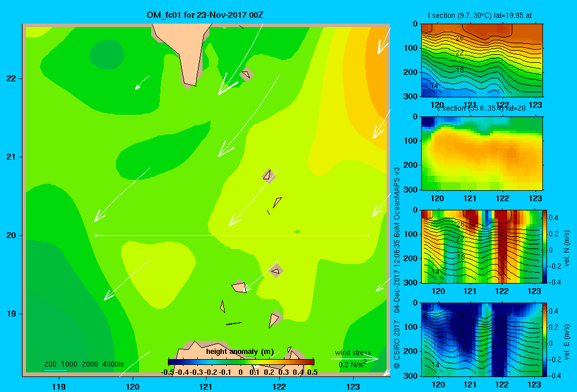Click the wind stress reference arrow in legend
Image resolution: width=577 pixels, height=392 pixels.
pyautogui.click(x=354, y=359)
